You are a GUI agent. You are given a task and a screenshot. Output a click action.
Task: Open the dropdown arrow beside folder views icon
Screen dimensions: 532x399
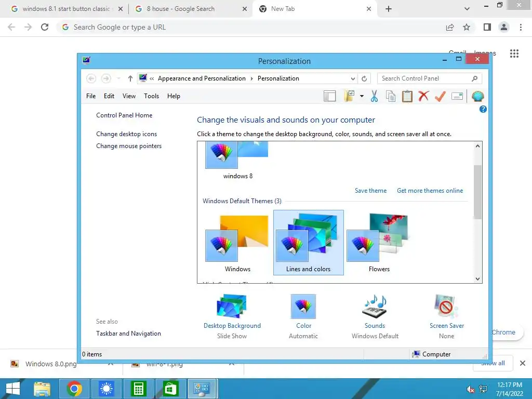(x=362, y=96)
